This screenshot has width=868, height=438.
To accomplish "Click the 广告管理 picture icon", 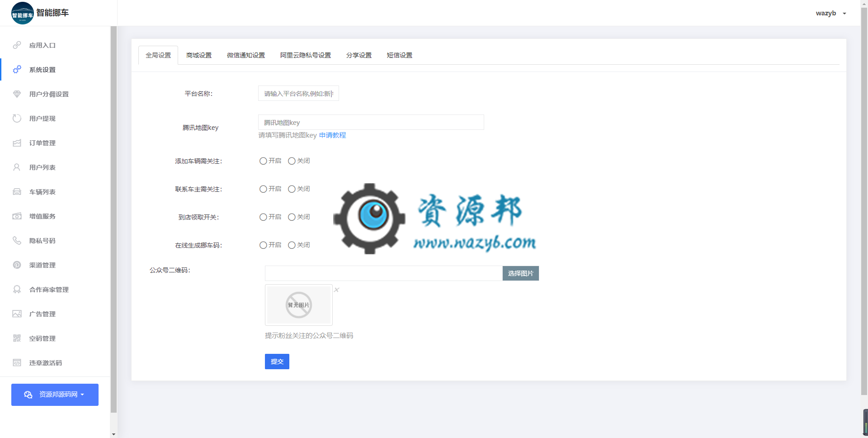I will tap(17, 314).
